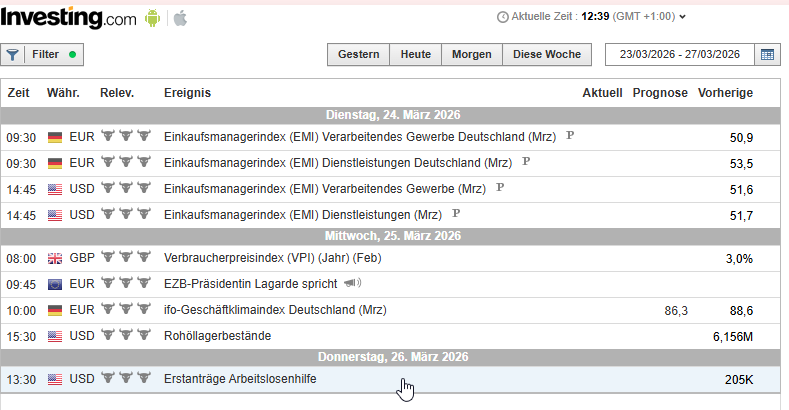The image size is (789, 410).
Task: Click the US flag in the Rohöllagerbestände row
Action: coord(55,337)
